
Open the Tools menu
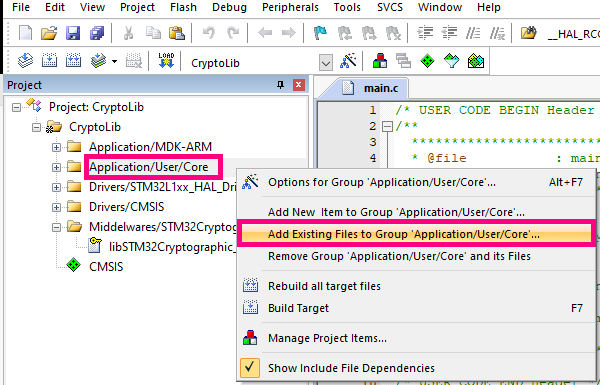[x=347, y=7]
